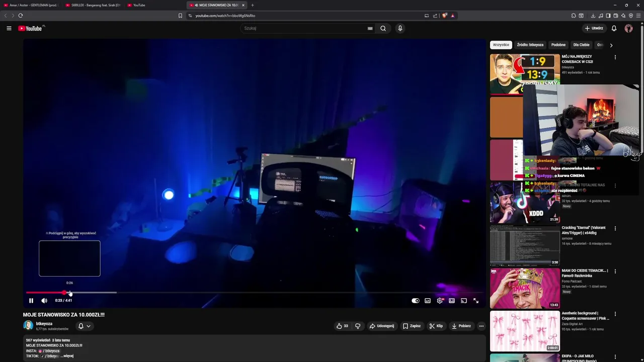The image size is (644, 362).
Task: Save video with Zapisz button
Action: point(412,326)
